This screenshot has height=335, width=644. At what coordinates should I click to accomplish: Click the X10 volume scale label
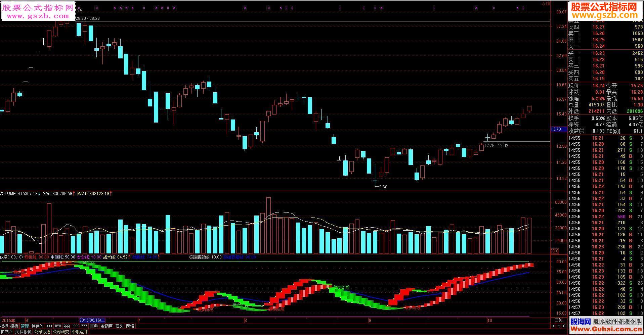coord(555,251)
